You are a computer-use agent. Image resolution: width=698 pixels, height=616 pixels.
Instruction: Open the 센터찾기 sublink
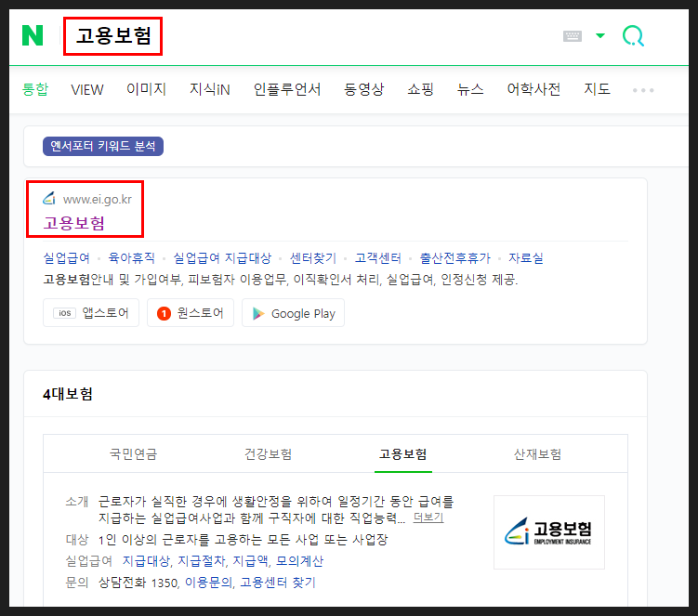click(313, 258)
